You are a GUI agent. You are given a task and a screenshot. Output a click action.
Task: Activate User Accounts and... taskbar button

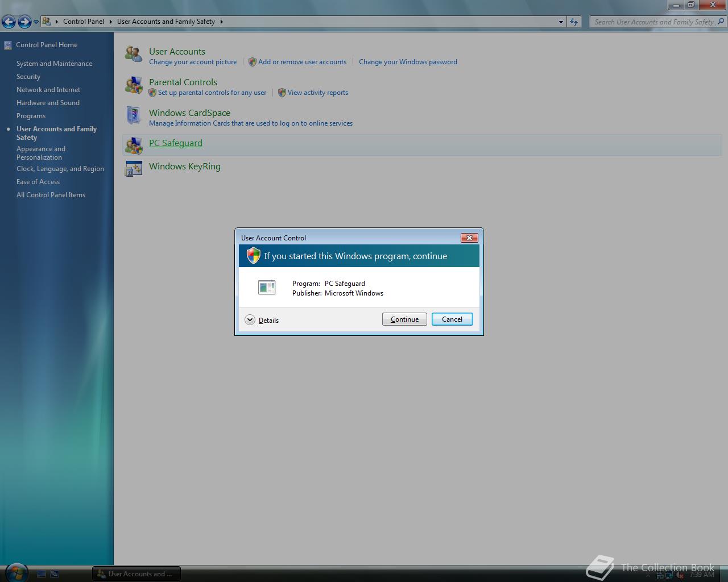pos(136,574)
